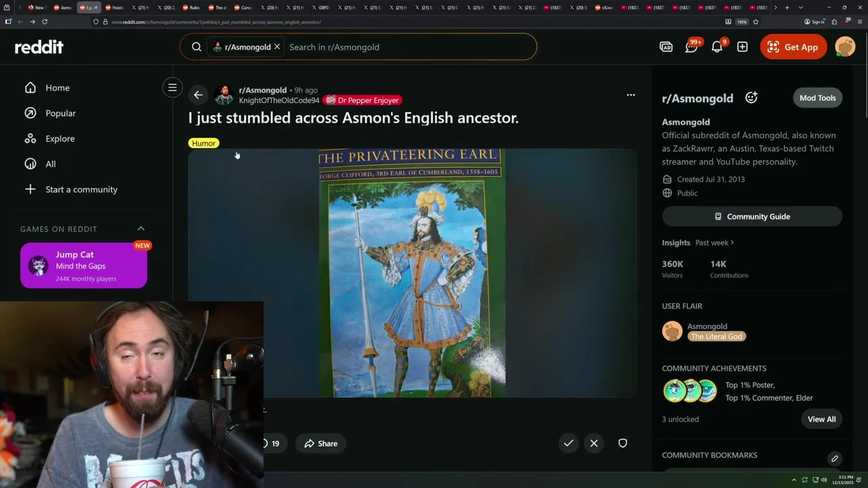The image size is (868, 488).
Task: Open the Jump Cat game card
Action: click(83, 265)
